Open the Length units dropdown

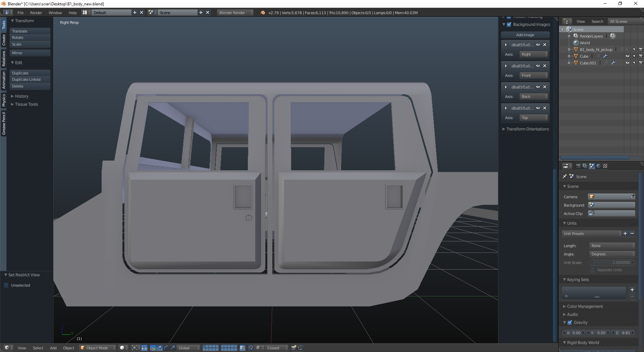(612, 245)
